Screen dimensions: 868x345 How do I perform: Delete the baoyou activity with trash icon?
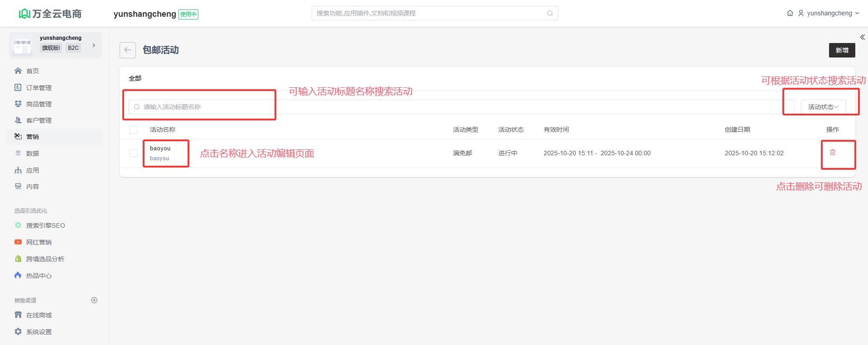832,153
